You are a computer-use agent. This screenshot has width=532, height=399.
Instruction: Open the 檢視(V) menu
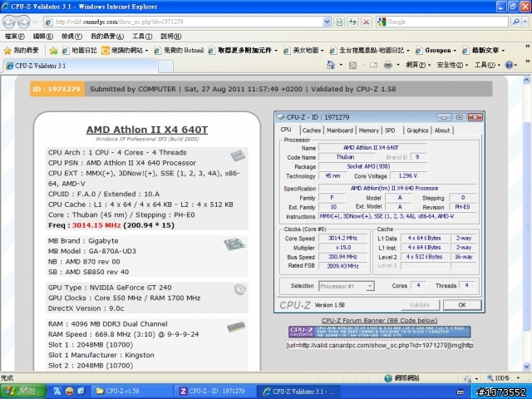click(71, 37)
